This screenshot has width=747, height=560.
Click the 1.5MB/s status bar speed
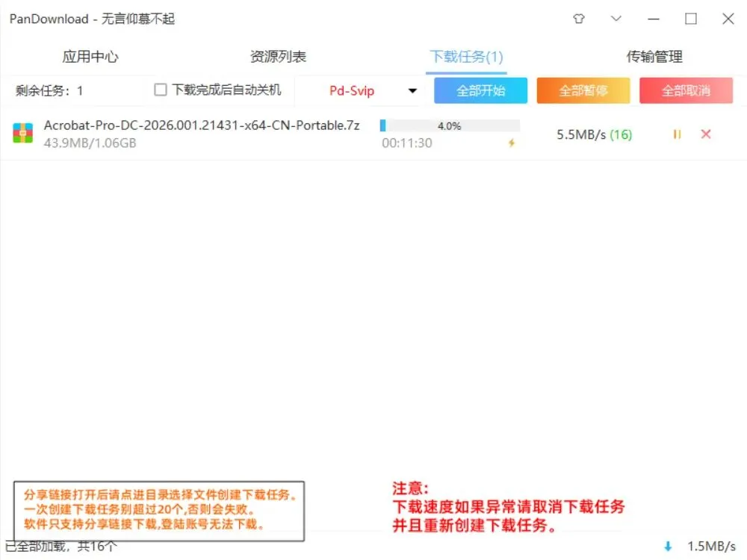pos(711,547)
